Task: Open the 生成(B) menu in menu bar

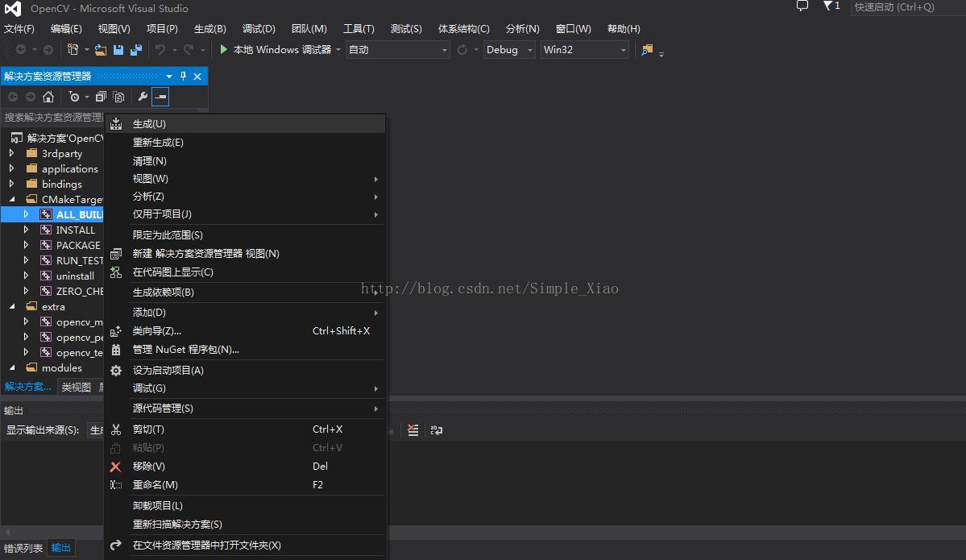Action: click(x=210, y=29)
